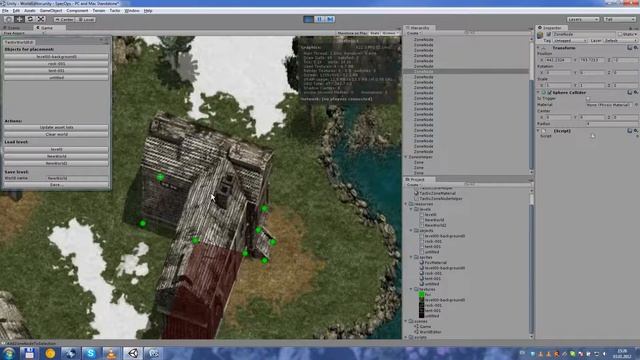The image size is (640, 360).
Task: Click the Clear world button
Action: pyautogui.click(x=56, y=134)
